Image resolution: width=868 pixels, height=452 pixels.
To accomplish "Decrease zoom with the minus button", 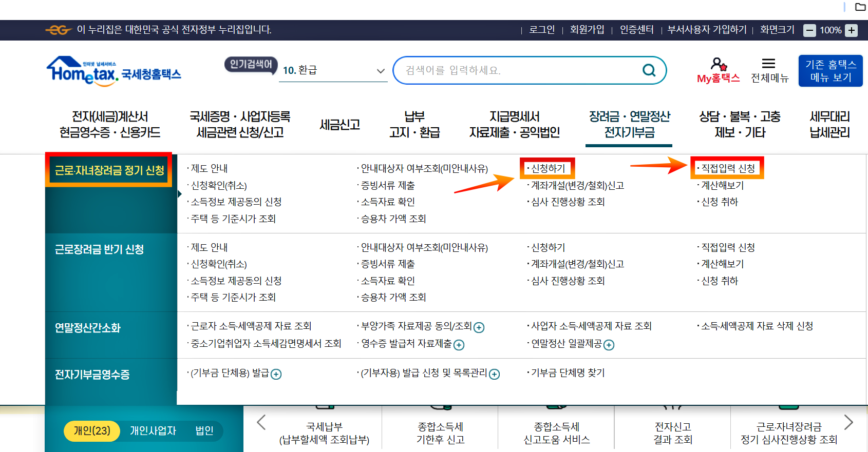I will 810,30.
